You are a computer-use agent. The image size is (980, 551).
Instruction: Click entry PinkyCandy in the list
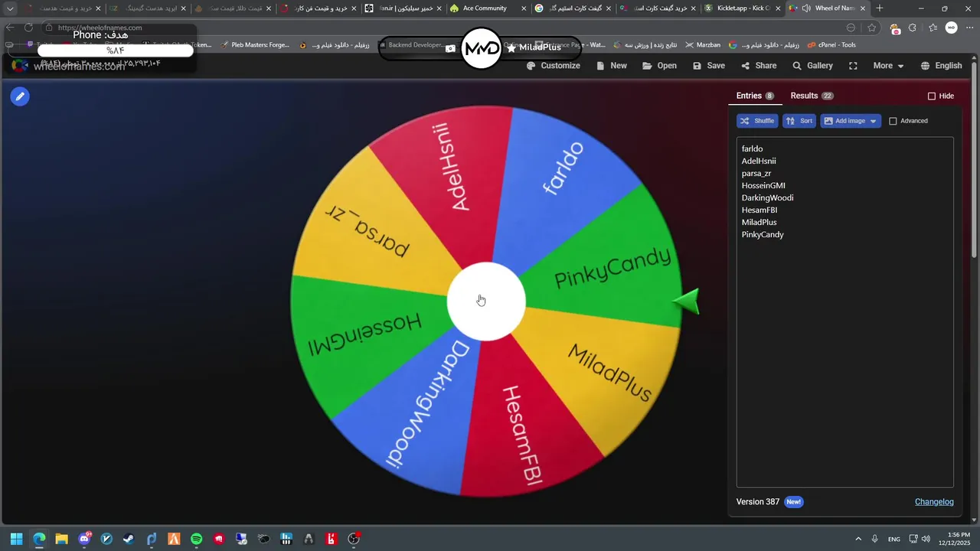[763, 234]
